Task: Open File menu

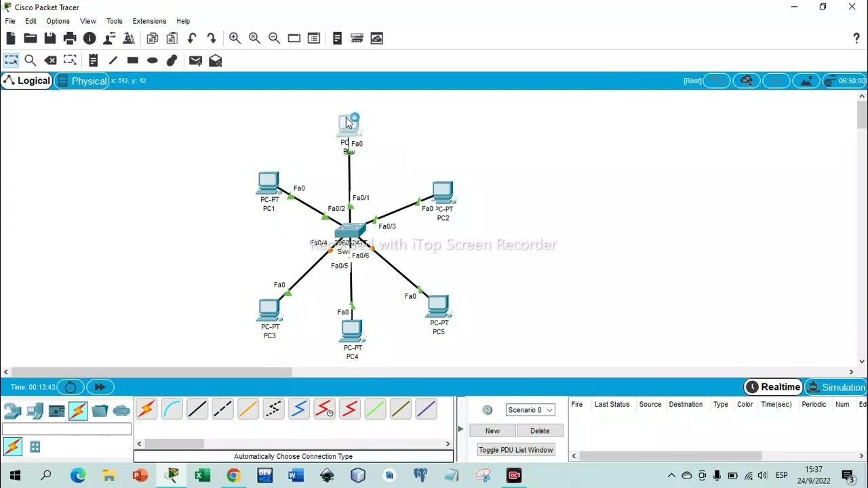Action: (x=10, y=21)
